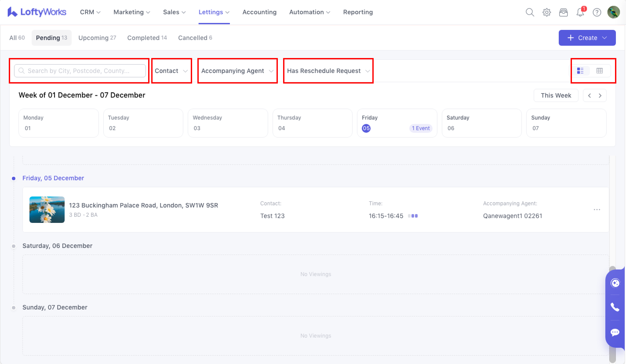Click the Create button
626x364 pixels.
tap(587, 38)
